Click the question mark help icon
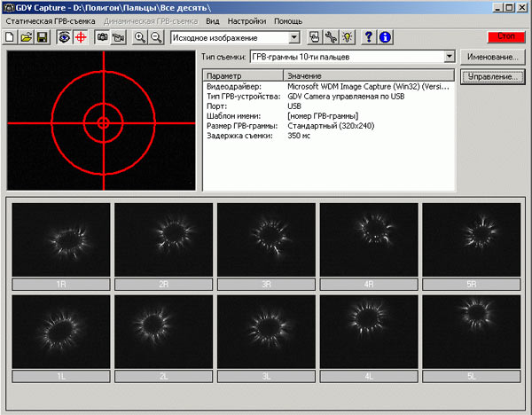Image resolution: width=532 pixels, height=415 pixels. pos(369,37)
